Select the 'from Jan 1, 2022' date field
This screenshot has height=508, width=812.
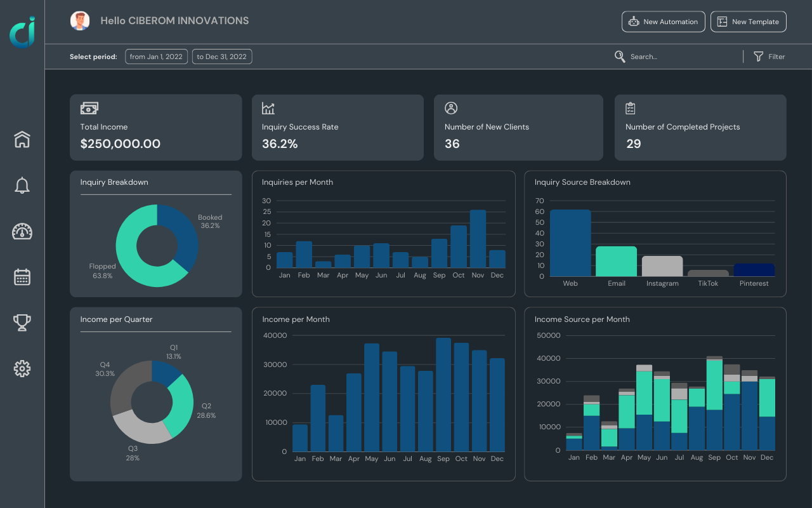[x=156, y=57]
